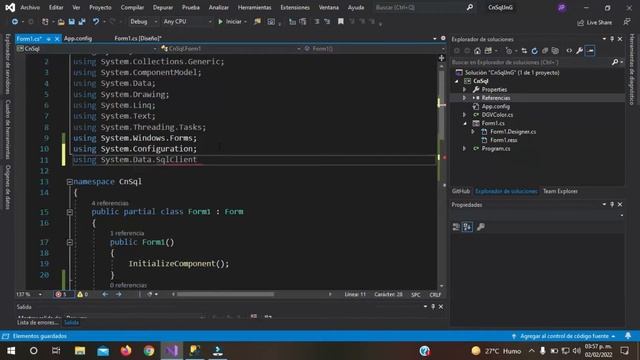The height and width of the screenshot is (360, 640).
Task: Switch to the Form1.cs [Diseño] tab
Action: pos(138,38)
